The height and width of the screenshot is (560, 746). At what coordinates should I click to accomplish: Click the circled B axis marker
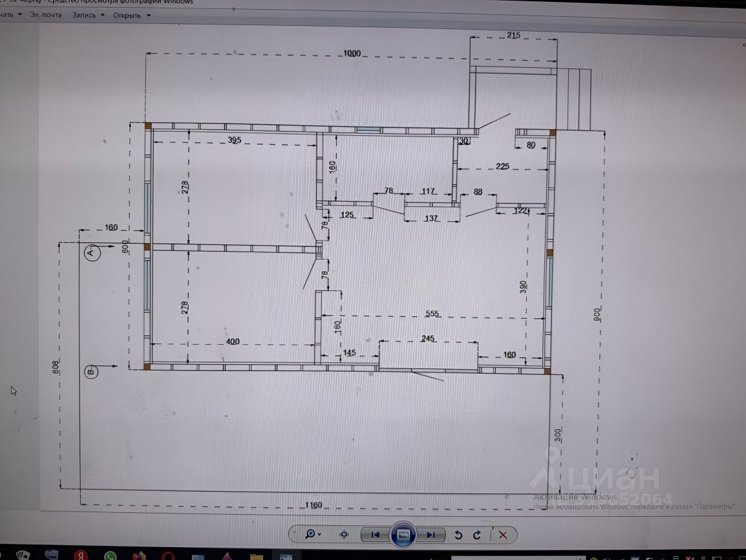[x=91, y=372]
